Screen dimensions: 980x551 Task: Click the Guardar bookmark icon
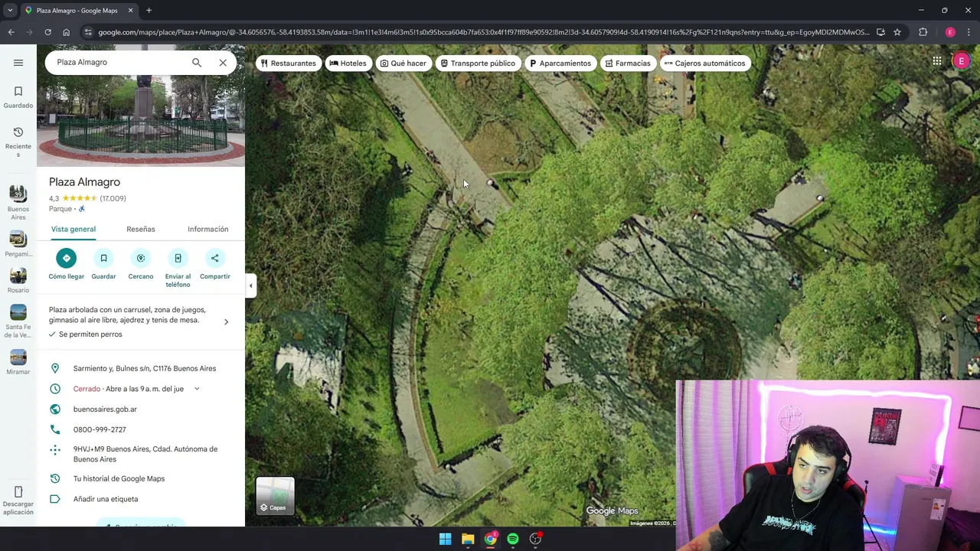pos(103,258)
